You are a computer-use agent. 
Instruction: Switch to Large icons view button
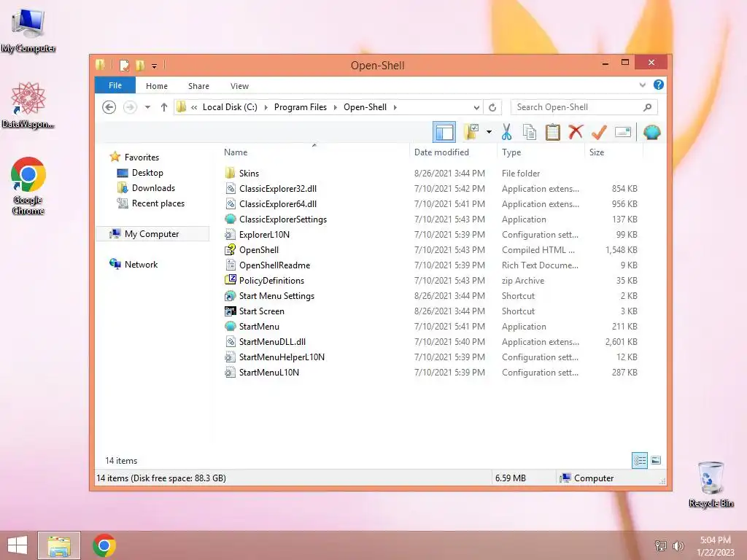click(x=656, y=460)
